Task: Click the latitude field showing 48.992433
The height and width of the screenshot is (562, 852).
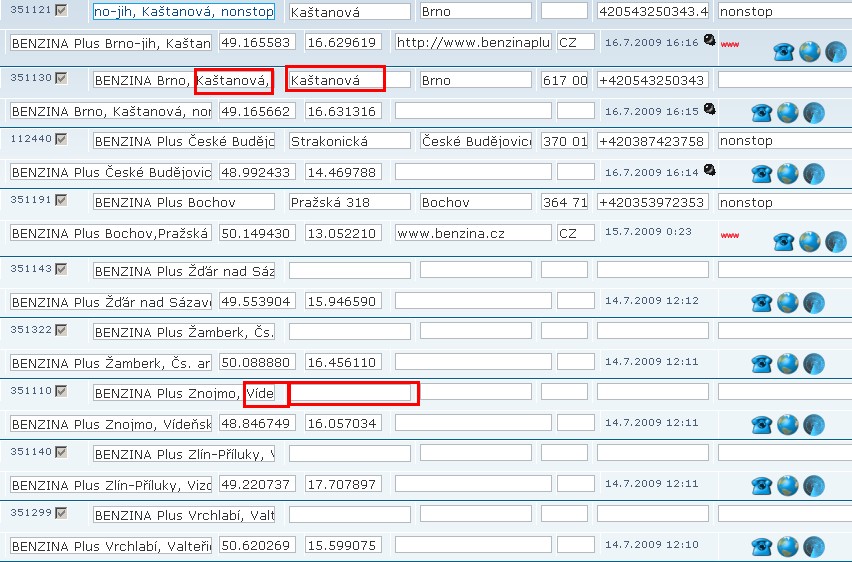Action: click(x=256, y=172)
